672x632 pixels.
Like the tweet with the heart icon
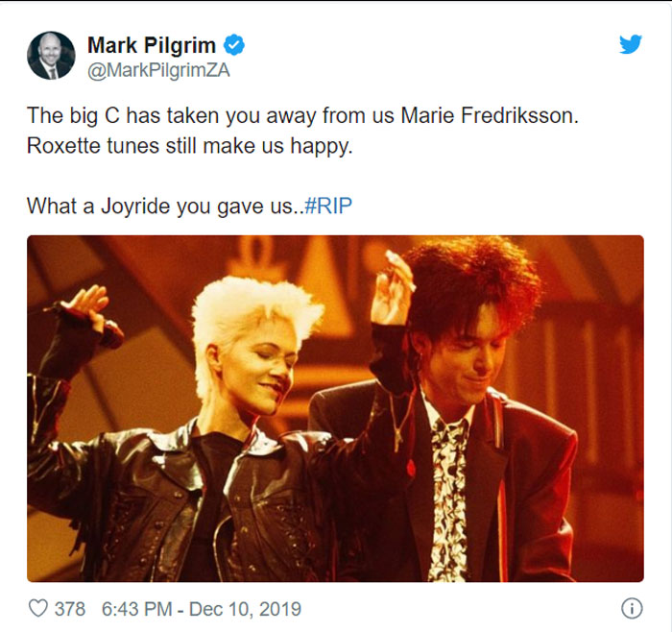pyautogui.click(x=37, y=608)
